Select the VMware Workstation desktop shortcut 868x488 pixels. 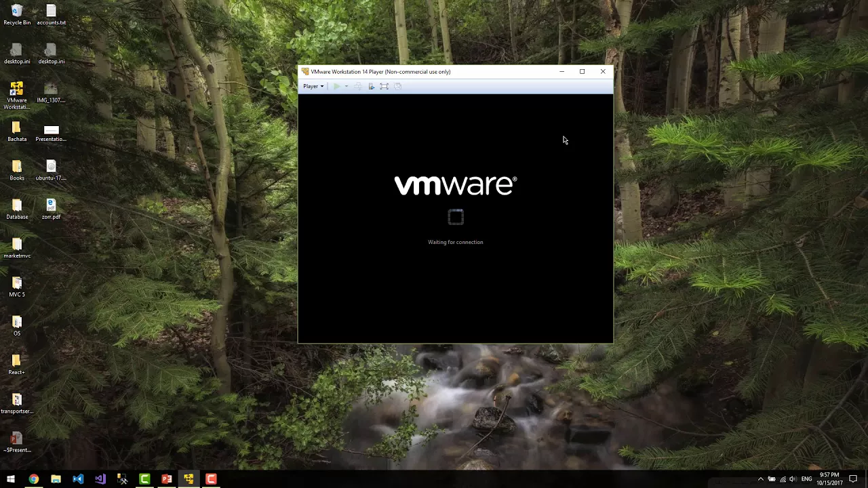tap(17, 96)
